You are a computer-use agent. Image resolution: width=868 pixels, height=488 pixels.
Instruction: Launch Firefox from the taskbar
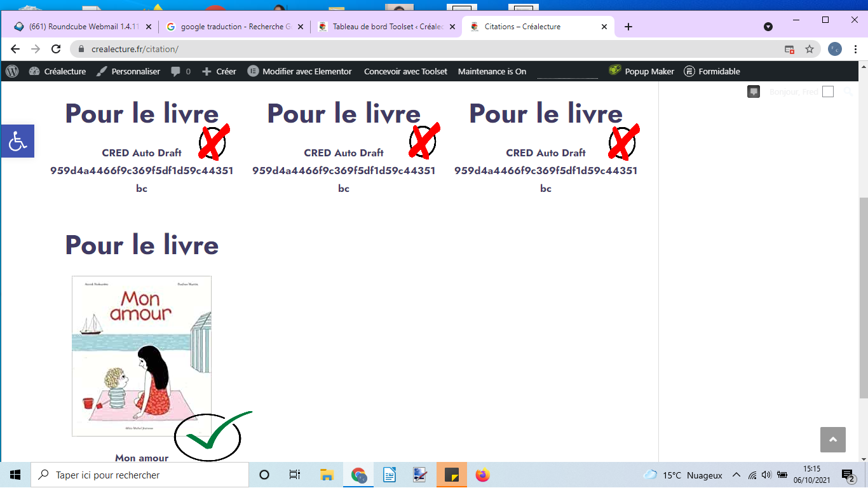(483, 475)
